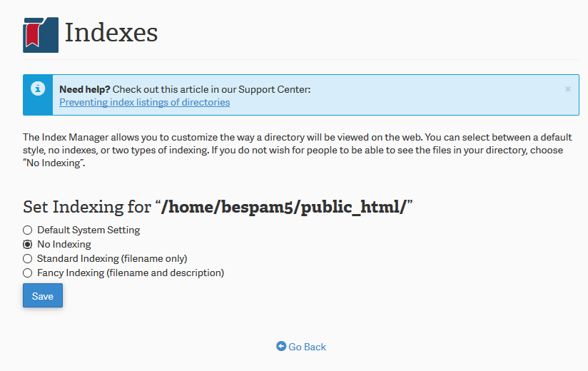The height and width of the screenshot is (371, 588).
Task: Click the "Standard Indexing (filename only)" label
Action: 112,258
